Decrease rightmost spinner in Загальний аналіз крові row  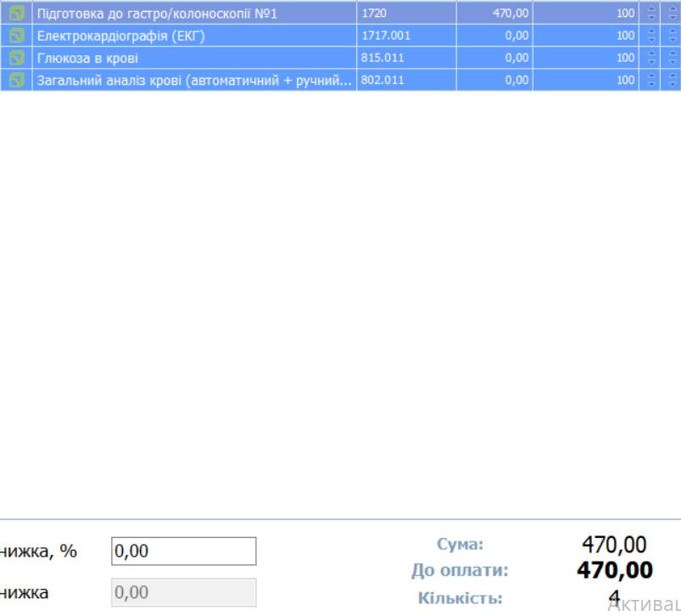click(x=673, y=84)
